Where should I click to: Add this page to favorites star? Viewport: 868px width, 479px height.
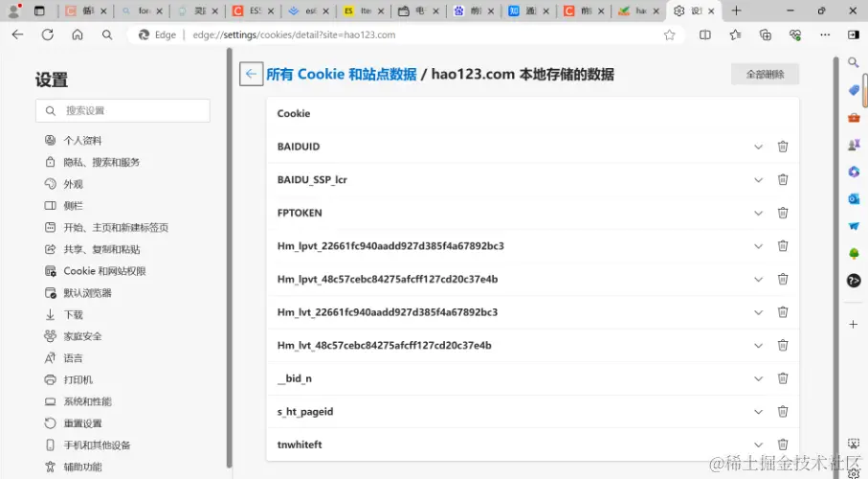tap(669, 34)
